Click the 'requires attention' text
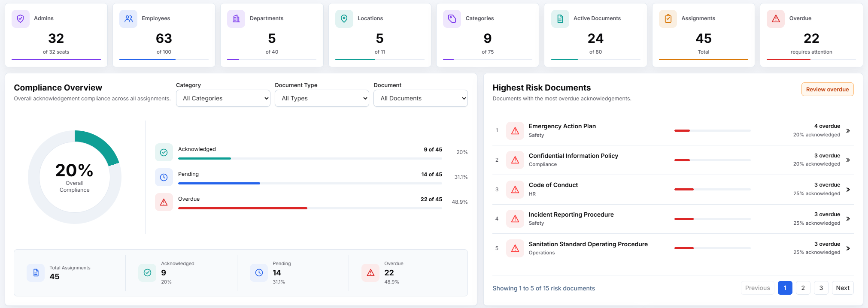The image size is (868, 308). [x=811, y=52]
